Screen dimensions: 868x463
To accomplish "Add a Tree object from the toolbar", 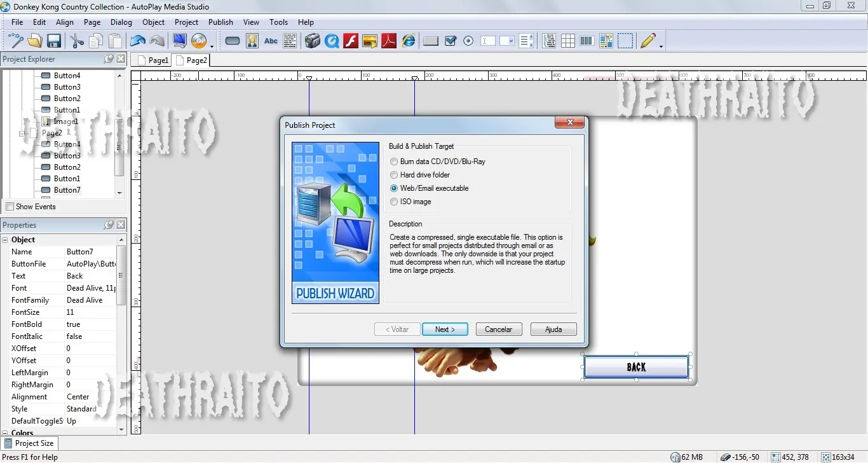I will tap(549, 41).
